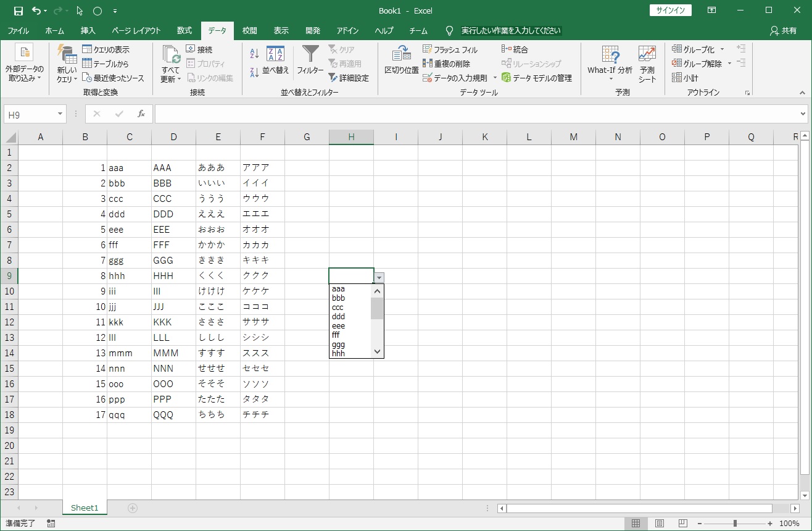This screenshot has height=531, width=812.
Task: Switch to Page Layout view in status bar
Action: click(660, 524)
